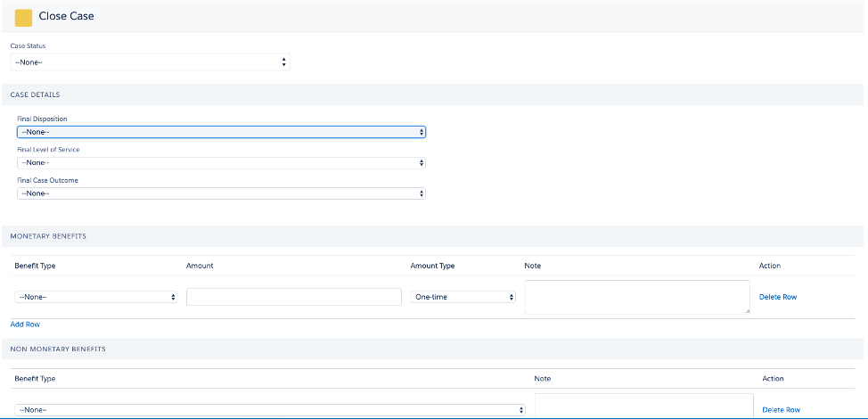This screenshot has height=419, width=868.
Task: Click the non-monetary benefits Note text area
Action: coord(643,406)
